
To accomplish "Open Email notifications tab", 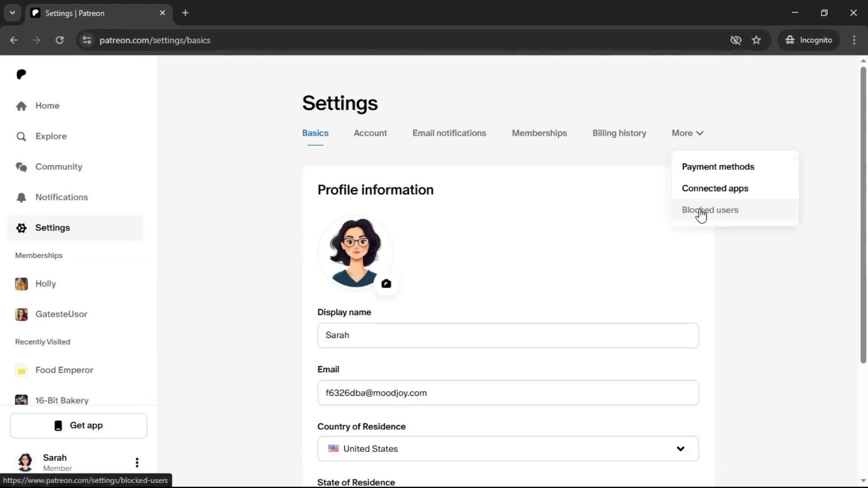I will [449, 133].
